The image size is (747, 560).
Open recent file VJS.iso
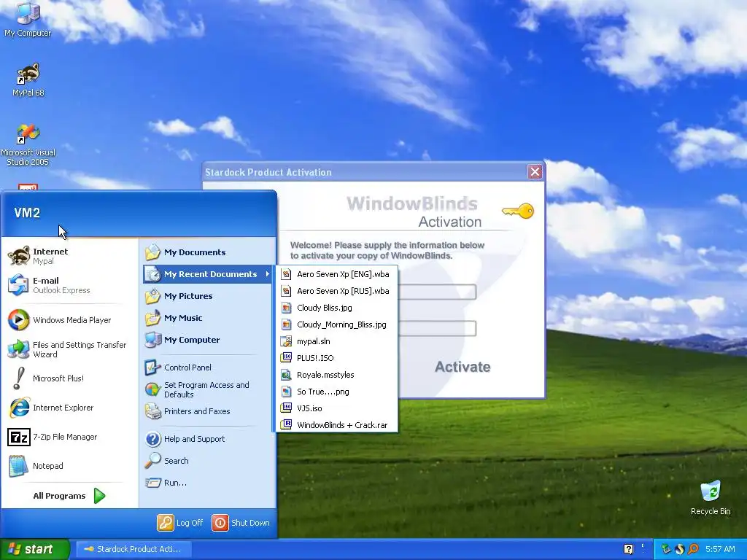click(336, 408)
